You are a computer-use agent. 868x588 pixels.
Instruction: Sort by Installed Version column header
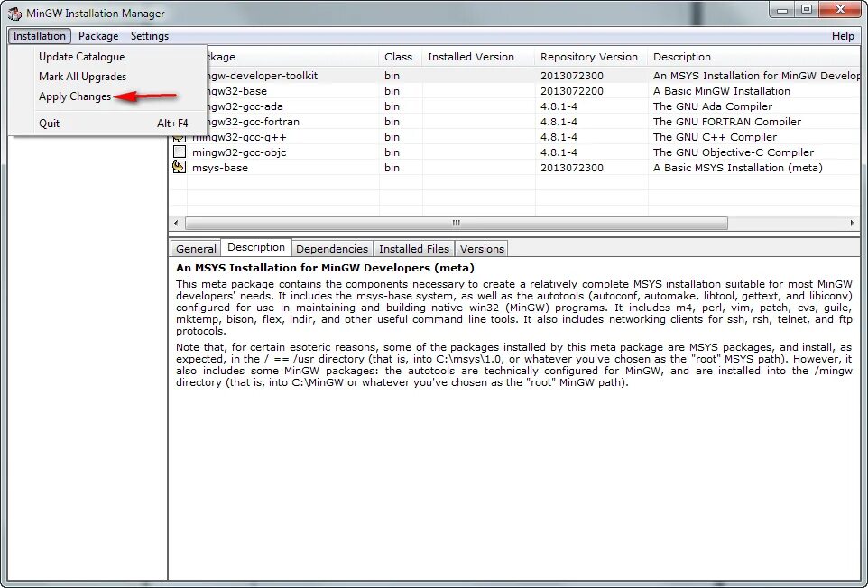(479, 57)
